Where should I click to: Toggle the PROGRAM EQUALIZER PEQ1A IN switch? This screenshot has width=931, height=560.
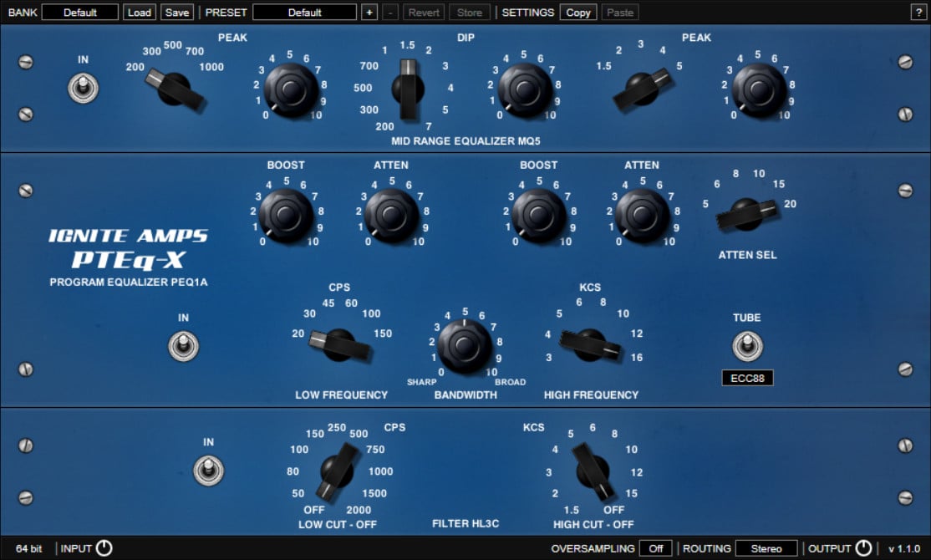[183, 345]
